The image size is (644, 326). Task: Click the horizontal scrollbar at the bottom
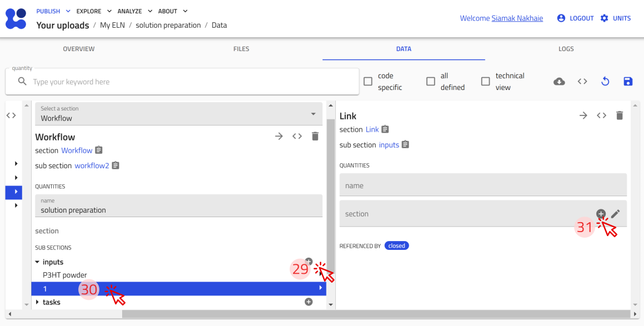tap(376, 314)
